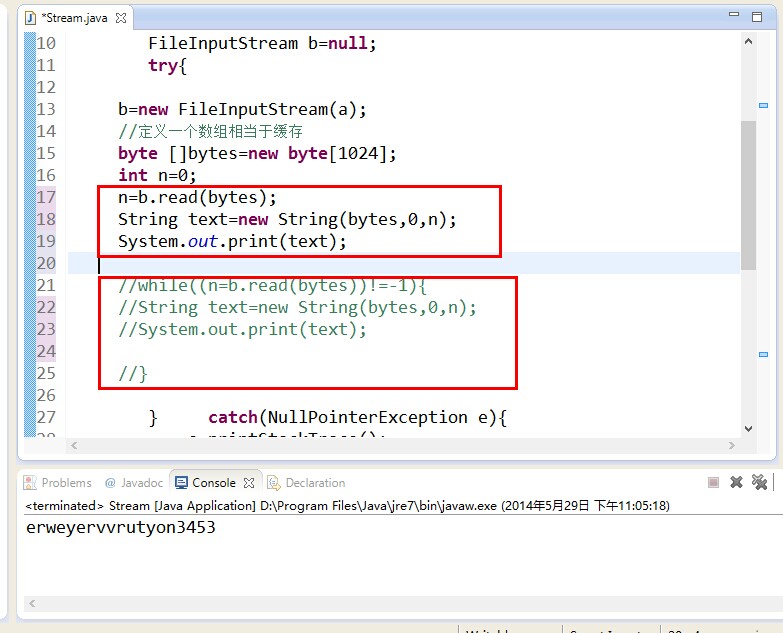This screenshot has height=633, width=783.
Task: Click commented //System.out.print(text); line
Action: [x=242, y=329]
